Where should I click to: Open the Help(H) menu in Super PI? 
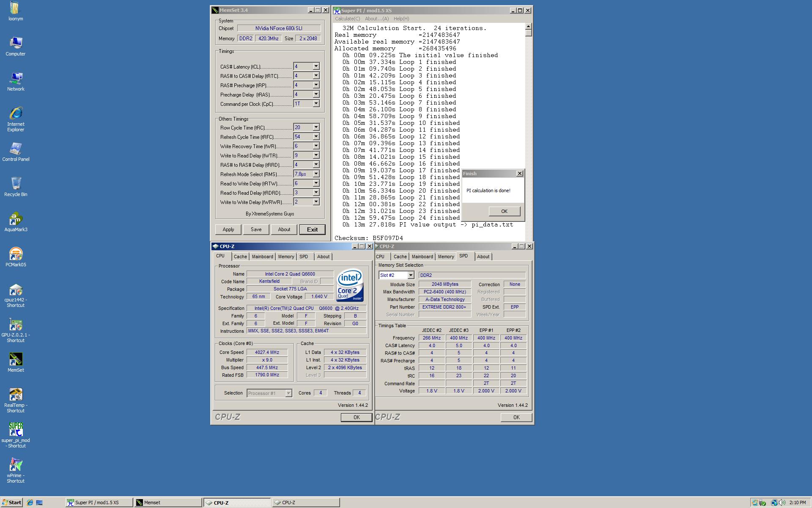[401, 19]
